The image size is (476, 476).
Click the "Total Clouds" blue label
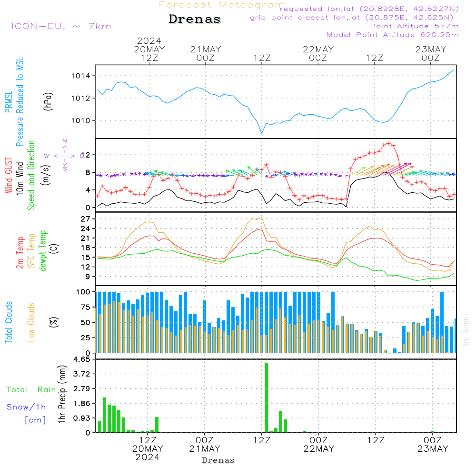9,322
